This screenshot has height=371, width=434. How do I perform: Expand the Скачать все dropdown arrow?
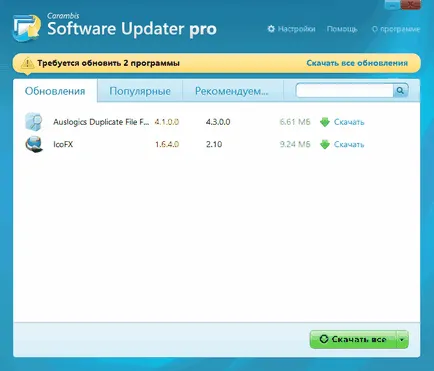[x=402, y=340]
